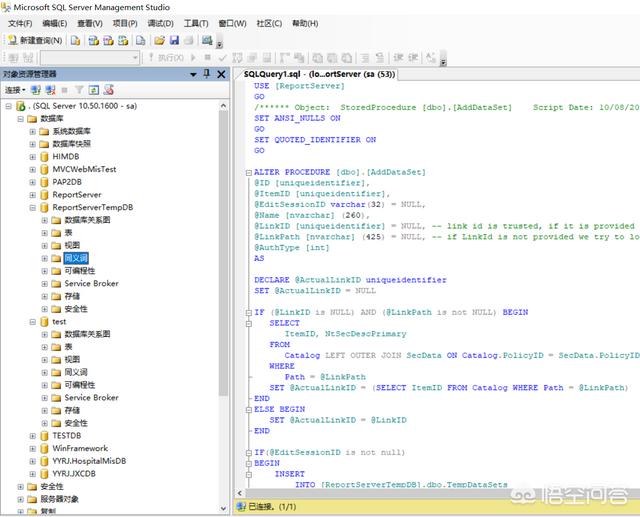Viewport: 640px width, 517px height.
Task: Click the Analysis Services MDX Query icon
Action: point(94,40)
